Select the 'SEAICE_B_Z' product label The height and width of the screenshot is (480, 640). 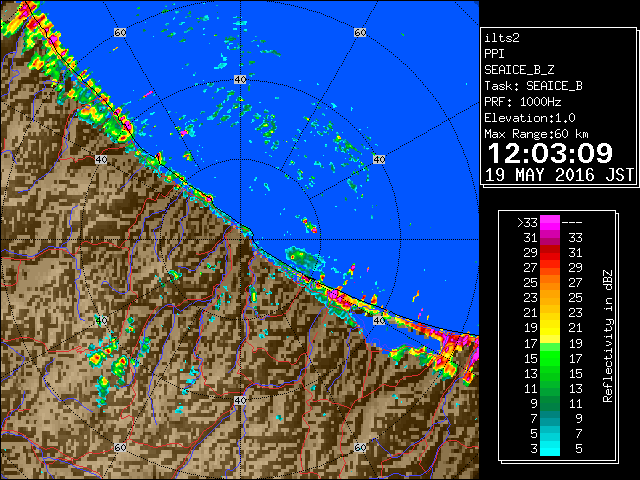click(519, 70)
